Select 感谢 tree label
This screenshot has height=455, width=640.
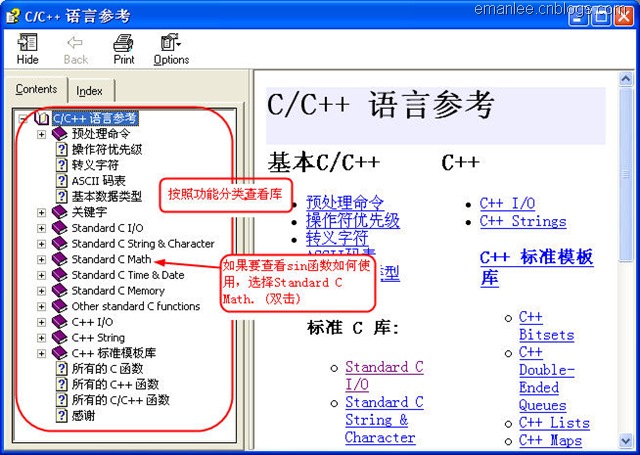pos(83,416)
